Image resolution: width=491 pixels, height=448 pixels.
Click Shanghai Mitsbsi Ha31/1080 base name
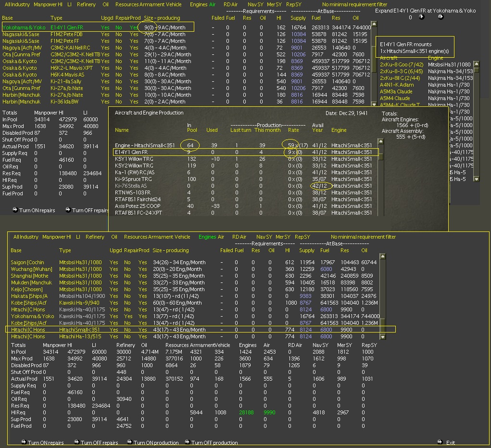(29, 276)
